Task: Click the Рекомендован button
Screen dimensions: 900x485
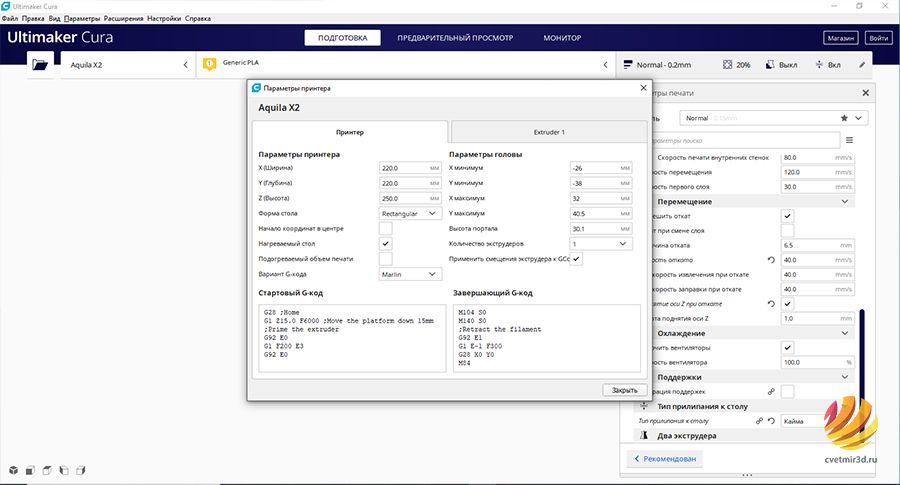Action: (665, 459)
